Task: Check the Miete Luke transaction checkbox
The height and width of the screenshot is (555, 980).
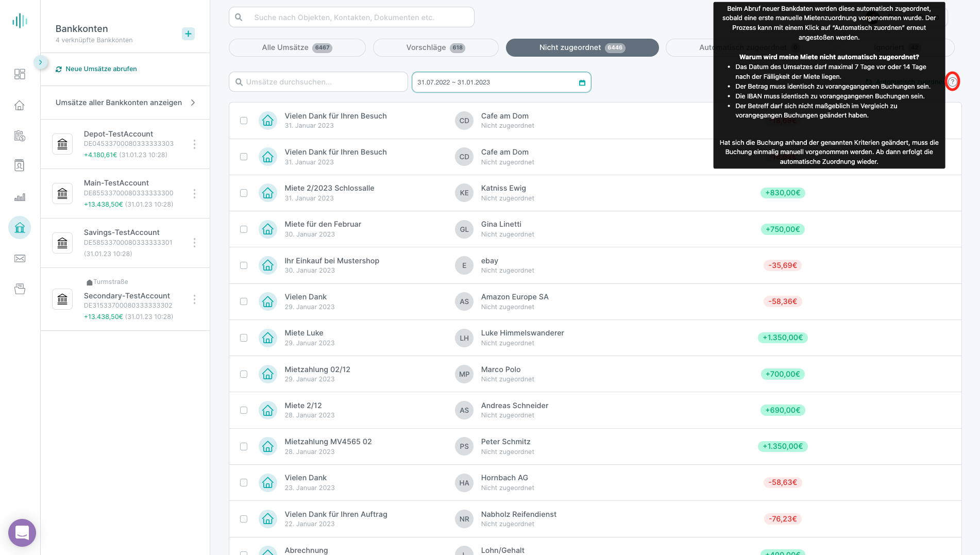Action: point(244,338)
